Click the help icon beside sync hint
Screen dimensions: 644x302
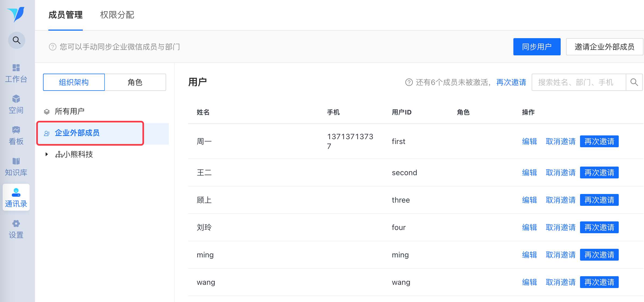52,47
